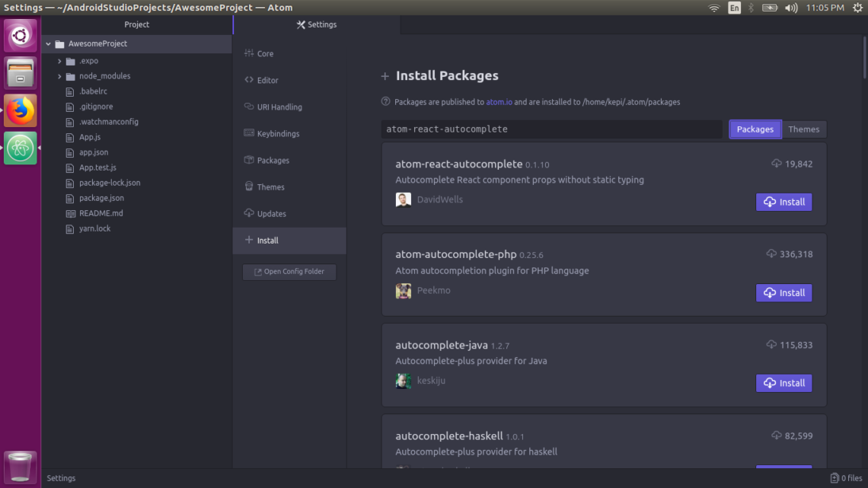Expand the node_modules folder

point(59,76)
